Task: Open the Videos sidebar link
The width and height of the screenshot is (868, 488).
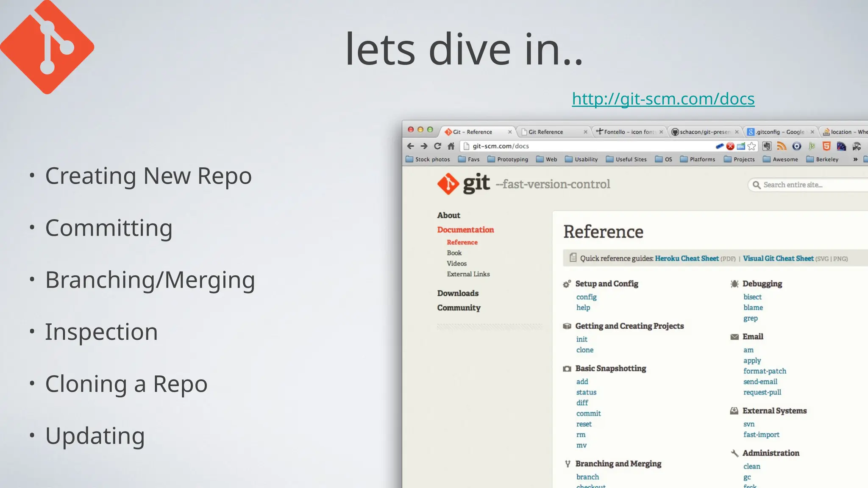Action: pyautogui.click(x=456, y=263)
